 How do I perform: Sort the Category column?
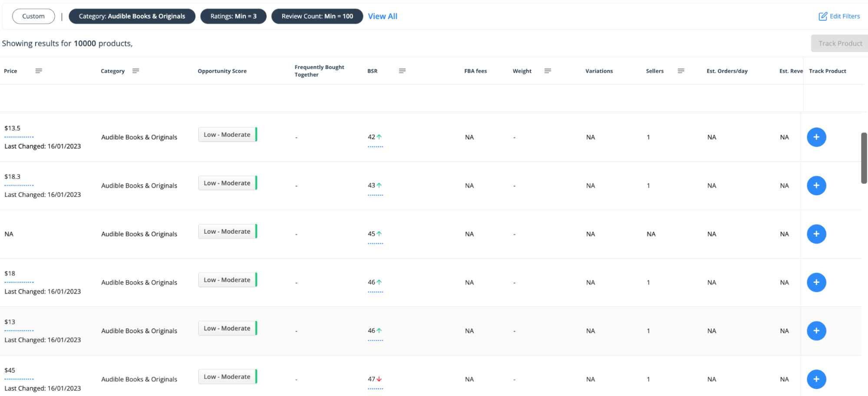pos(136,71)
